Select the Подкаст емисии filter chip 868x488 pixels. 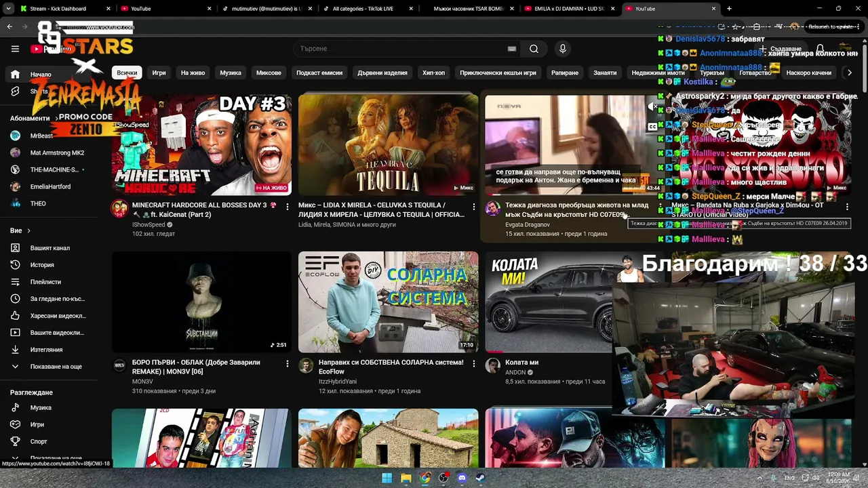coord(319,73)
